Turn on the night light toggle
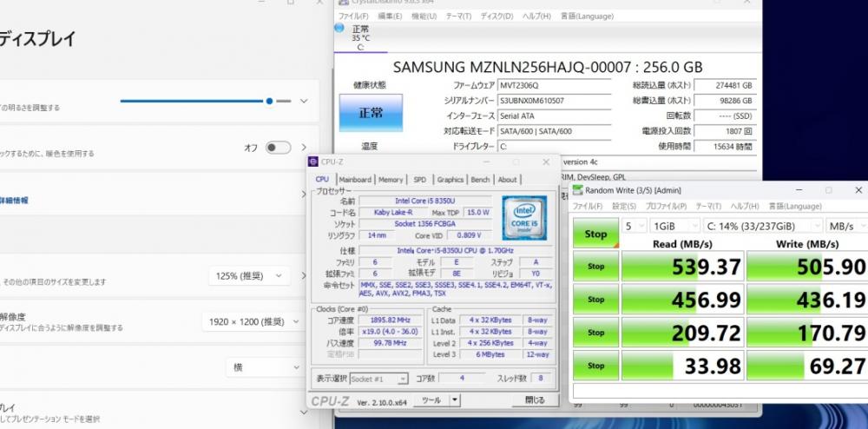This screenshot has height=429, width=868. (278, 148)
